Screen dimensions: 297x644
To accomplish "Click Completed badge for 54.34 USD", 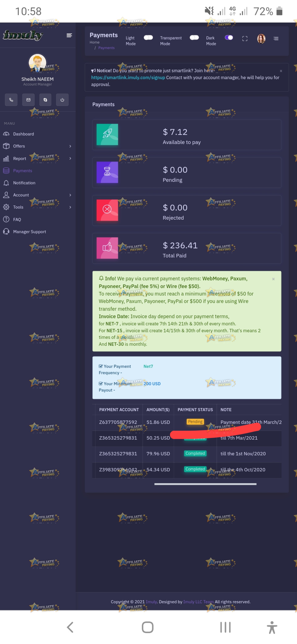I will [x=195, y=469].
